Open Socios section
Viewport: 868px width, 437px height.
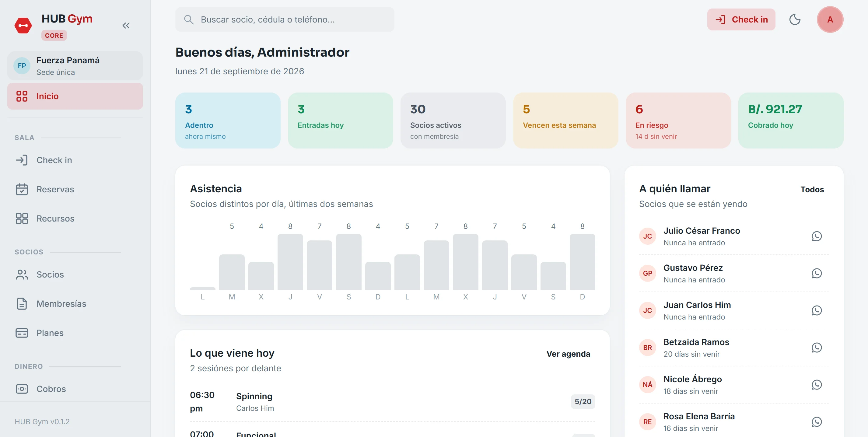point(75,274)
